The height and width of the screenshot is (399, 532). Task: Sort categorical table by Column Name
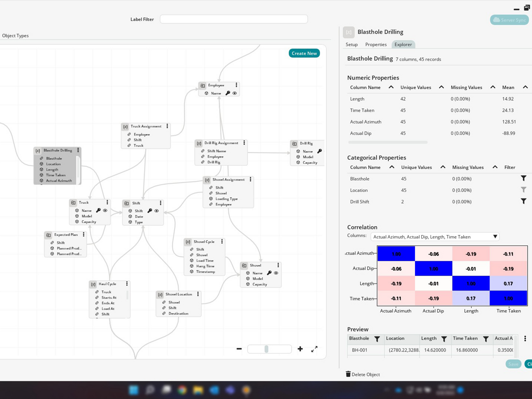click(x=392, y=167)
